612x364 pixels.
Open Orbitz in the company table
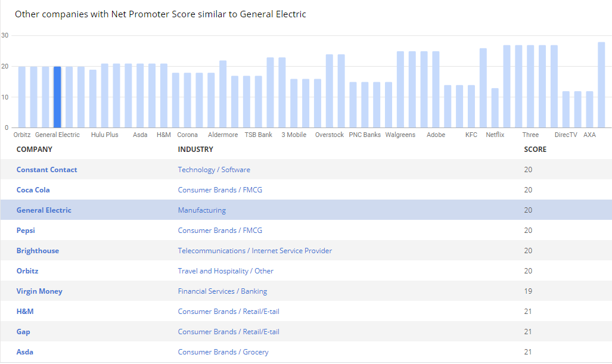click(27, 271)
